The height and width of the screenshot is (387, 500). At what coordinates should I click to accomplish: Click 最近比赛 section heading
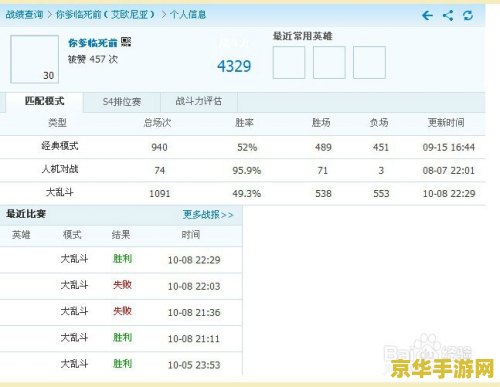(26, 214)
